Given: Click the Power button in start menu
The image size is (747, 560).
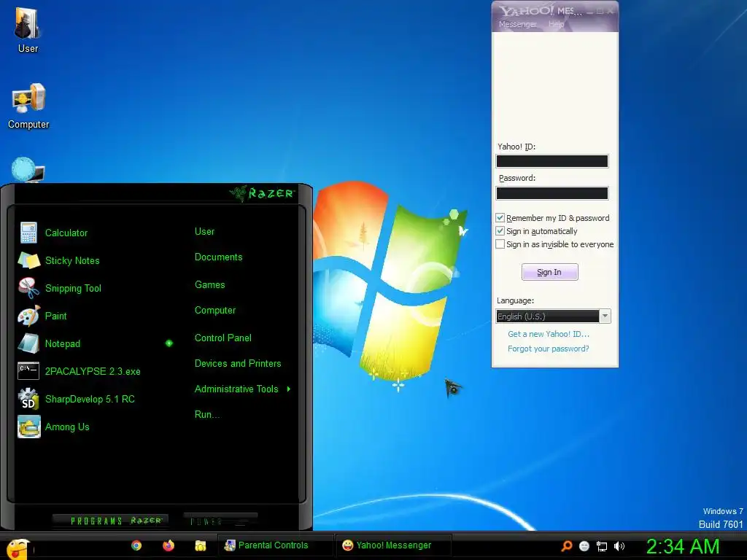Looking at the screenshot, I should 220,521.
